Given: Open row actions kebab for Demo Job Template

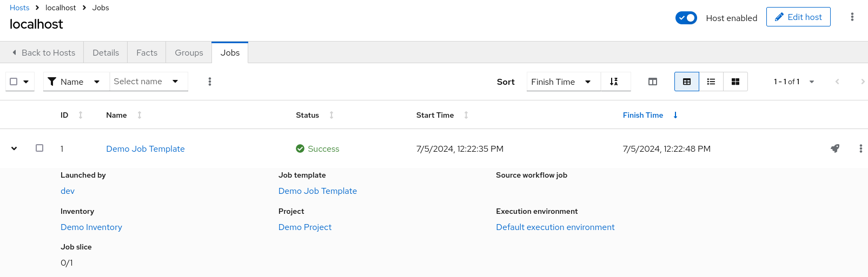Looking at the screenshot, I should (x=860, y=148).
